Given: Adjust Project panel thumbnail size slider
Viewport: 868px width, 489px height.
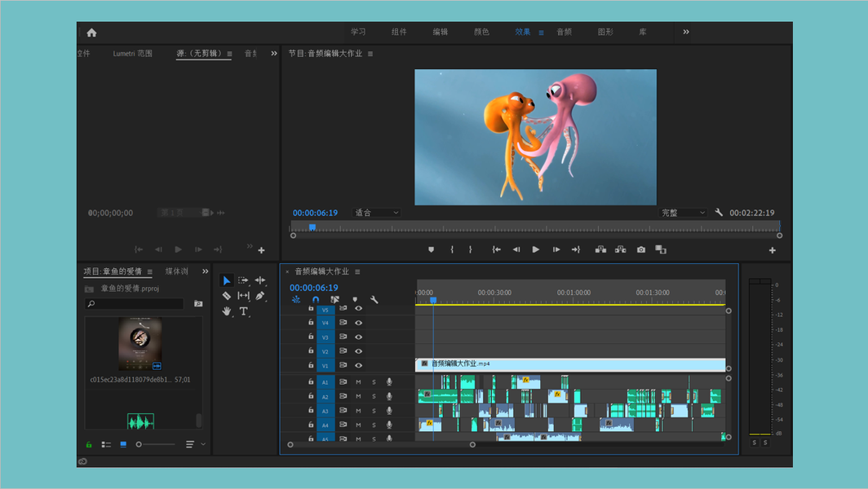Looking at the screenshot, I should click(x=156, y=444).
